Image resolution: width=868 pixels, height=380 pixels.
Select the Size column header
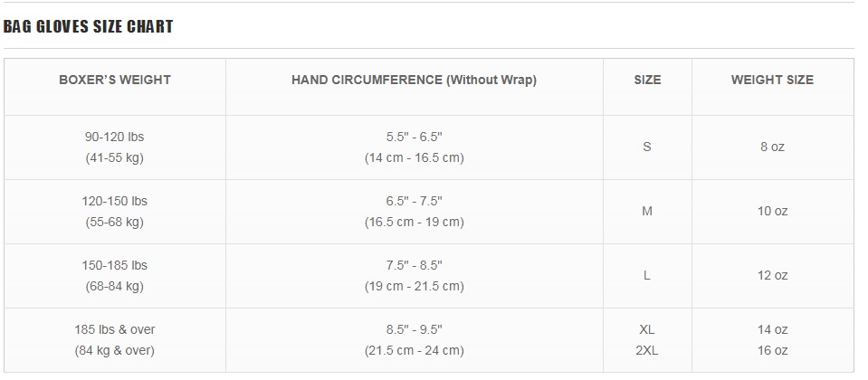(647, 80)
